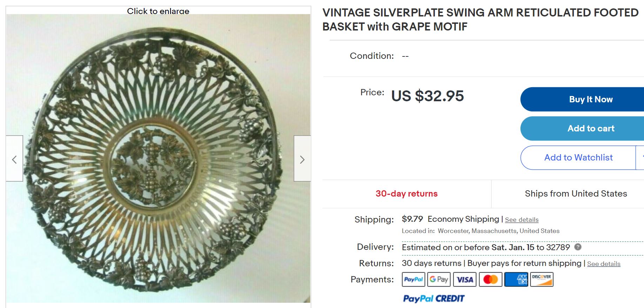Screen dimensions: 644x308
Task: Click 'Ships from United States' text
Action: tap(576, 193)
